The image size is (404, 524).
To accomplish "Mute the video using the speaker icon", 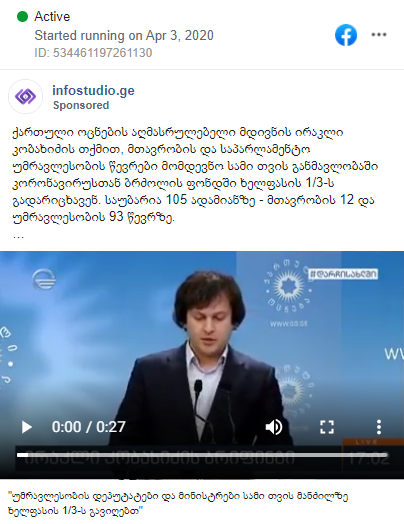I will [274, 427].
